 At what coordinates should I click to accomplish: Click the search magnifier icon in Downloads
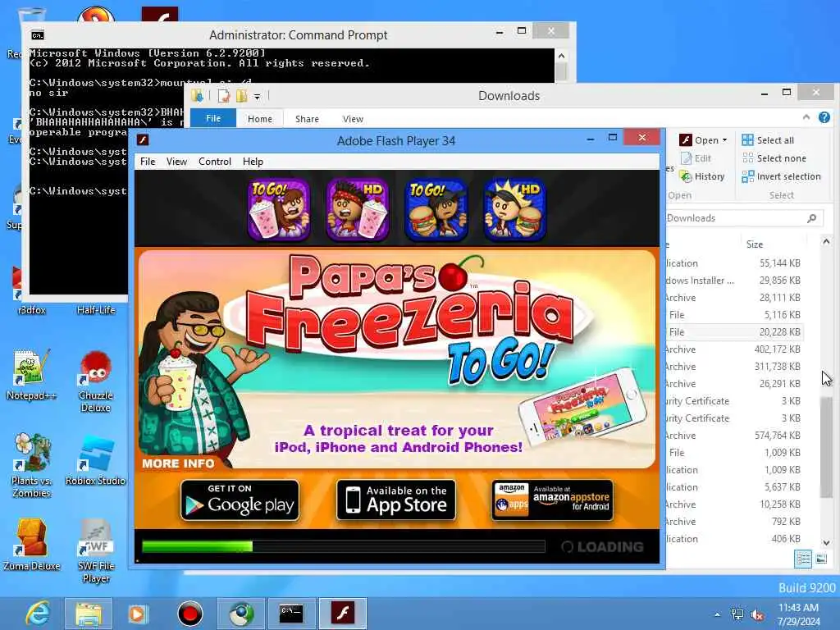click(x=811, y=218)
